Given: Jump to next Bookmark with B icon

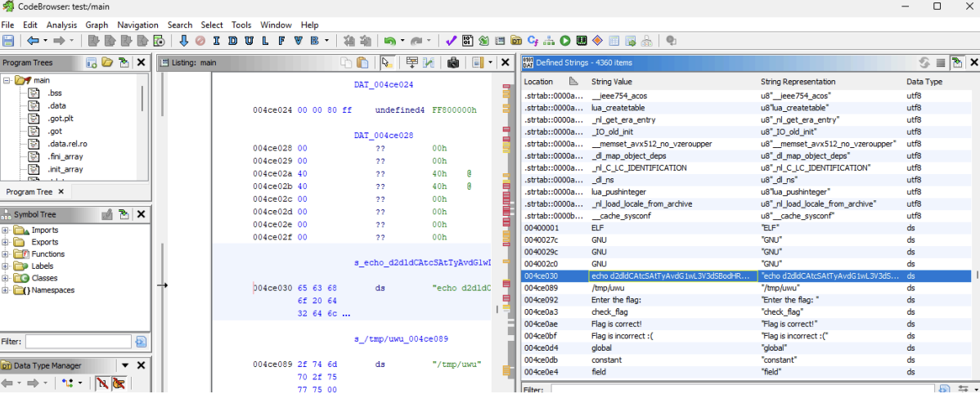Looking at the screenshot, I should 314,41.
